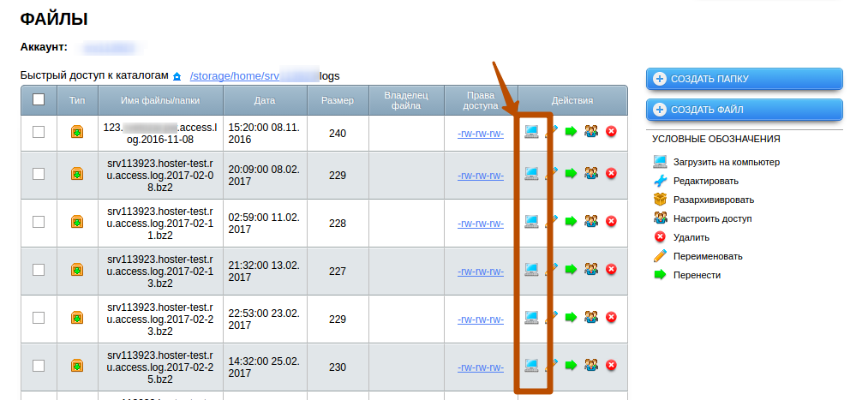Download the access.log.2016-11-08 file to computer

[531, 131]
